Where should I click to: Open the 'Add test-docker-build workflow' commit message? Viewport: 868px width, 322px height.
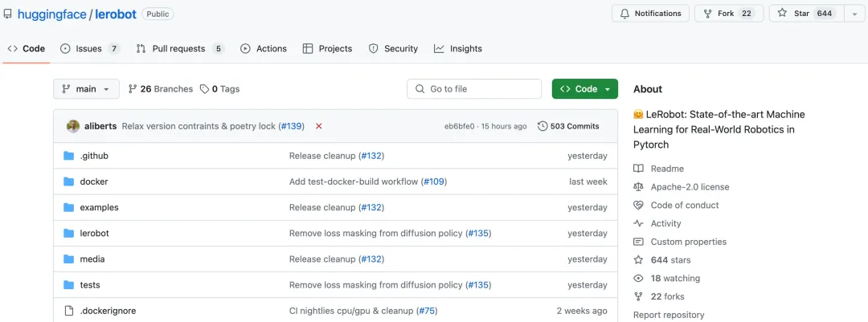tap(354, 181)
